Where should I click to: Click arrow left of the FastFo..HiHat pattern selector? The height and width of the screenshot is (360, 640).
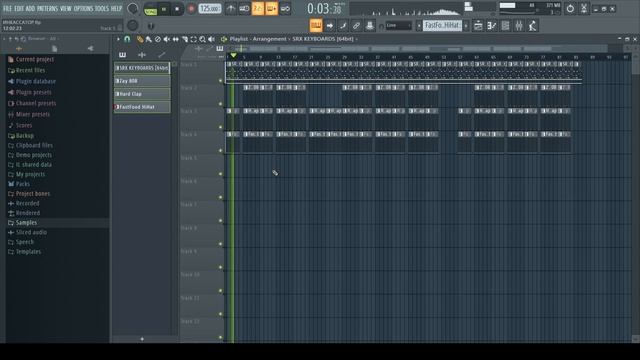coord(419,26)
